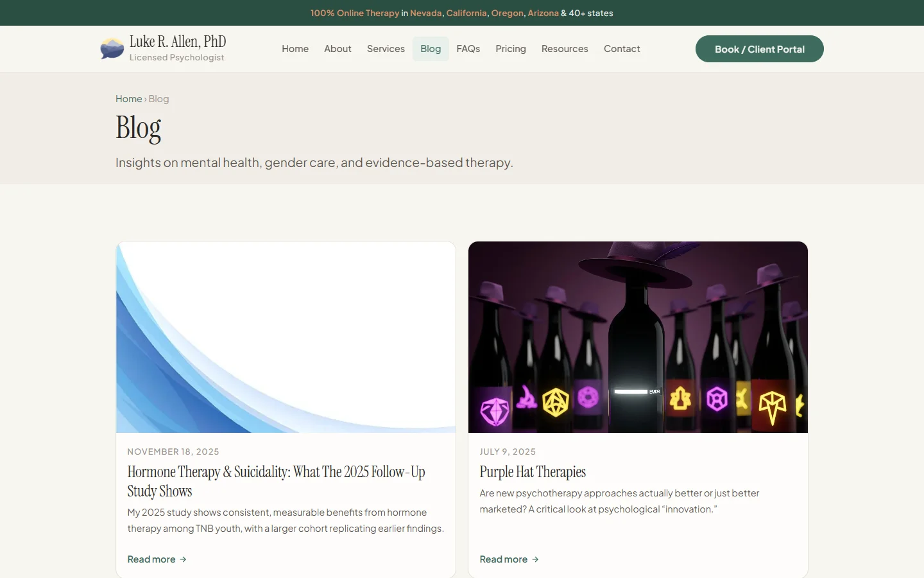Open the Home navigation item

[x=295, y=49]
